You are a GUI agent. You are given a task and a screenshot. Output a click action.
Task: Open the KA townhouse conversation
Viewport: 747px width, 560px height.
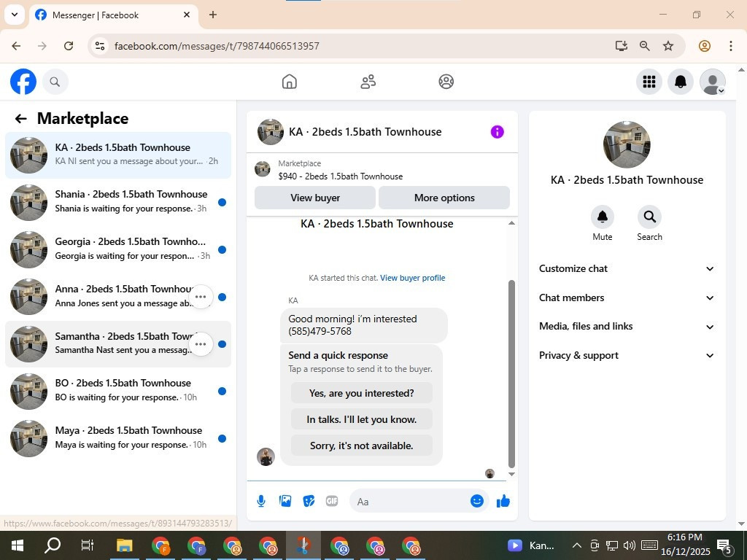coord(118,155)
